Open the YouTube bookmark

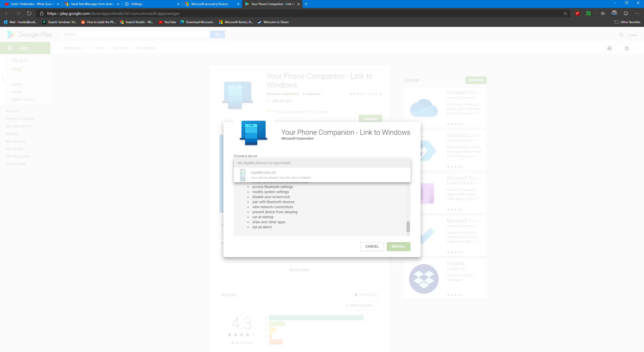tap(167, 22)
